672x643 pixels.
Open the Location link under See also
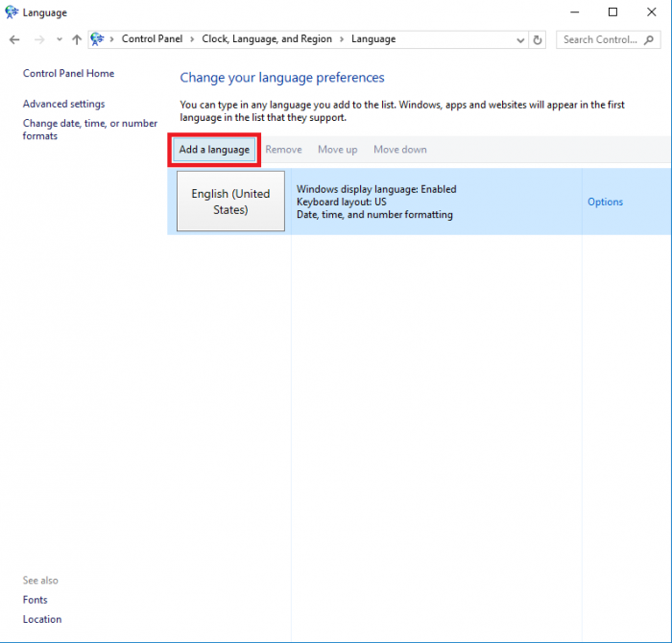[x=42, y=619]
